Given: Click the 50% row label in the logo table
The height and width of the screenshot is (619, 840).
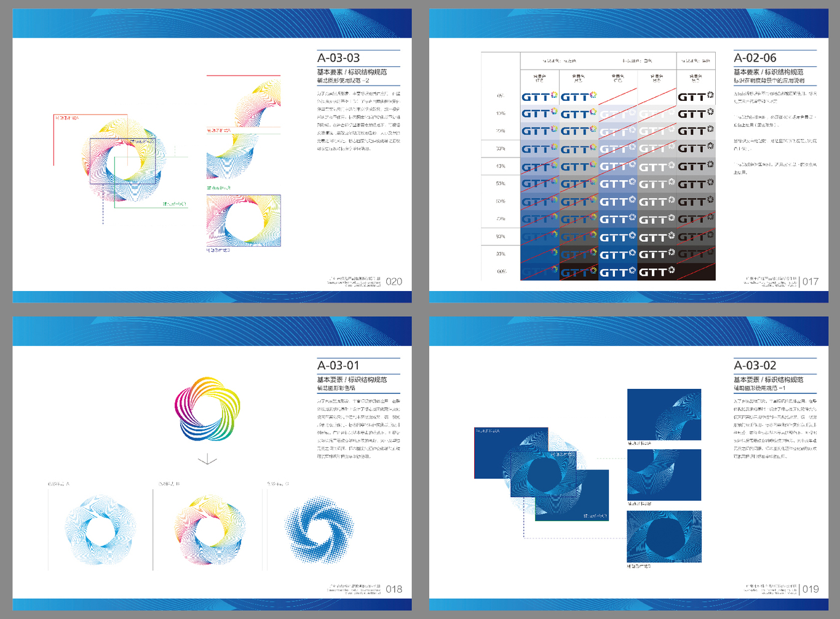Looking at the screenshot, I should (501, 183).
